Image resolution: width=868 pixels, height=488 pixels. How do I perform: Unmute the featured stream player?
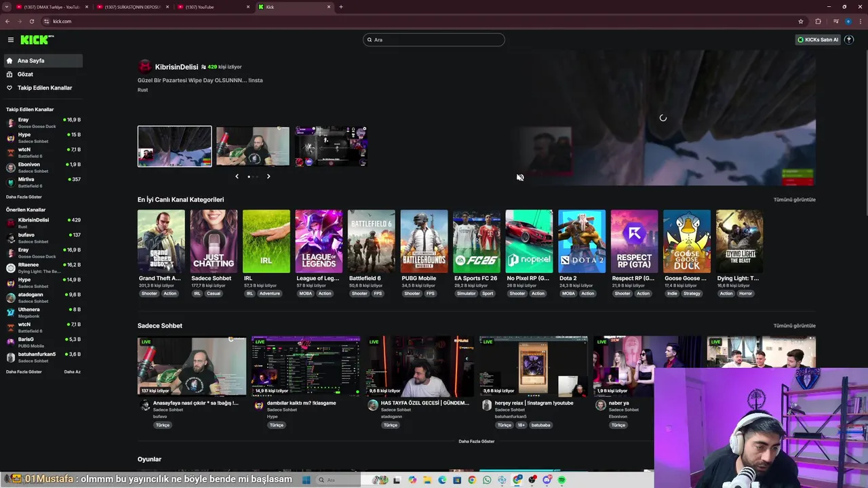point(520,178)
